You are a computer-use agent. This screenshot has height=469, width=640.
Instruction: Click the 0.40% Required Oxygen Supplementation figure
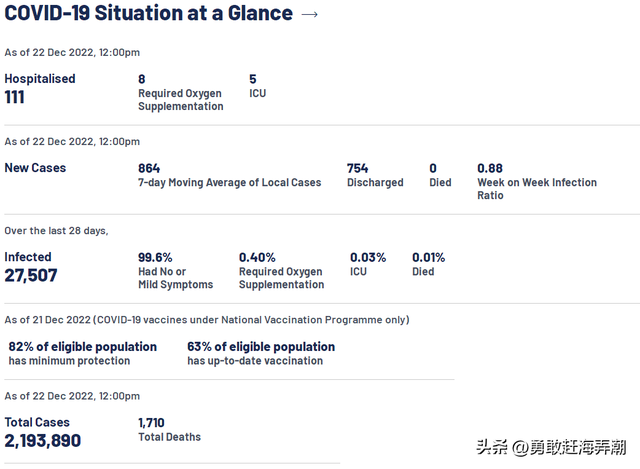257,257
